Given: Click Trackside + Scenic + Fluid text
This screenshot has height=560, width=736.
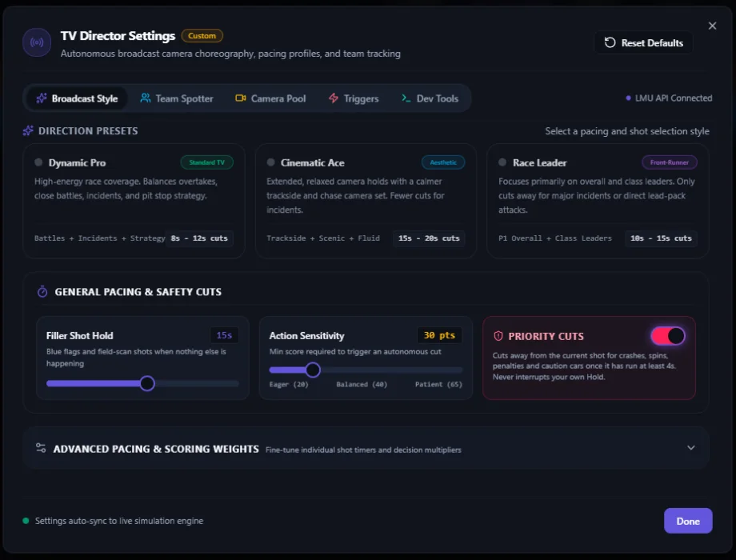Looking at the screenshot, I should (323, 238).
